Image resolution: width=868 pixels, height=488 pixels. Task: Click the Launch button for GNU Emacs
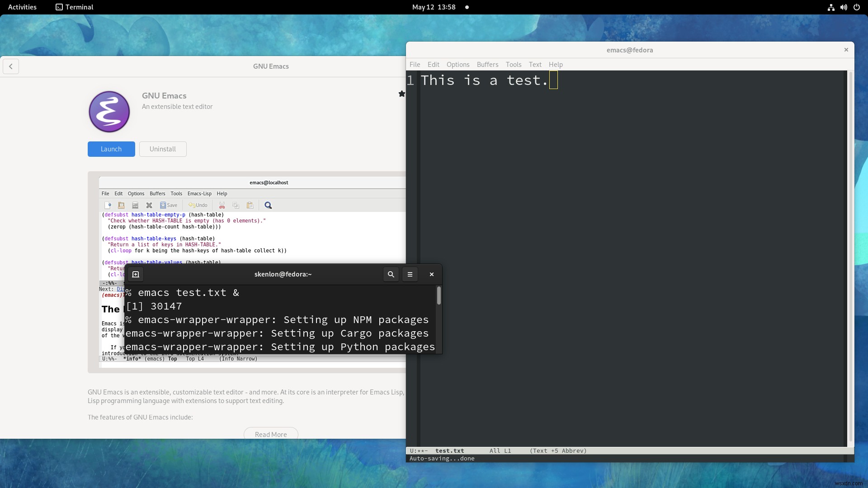(111, 148)
